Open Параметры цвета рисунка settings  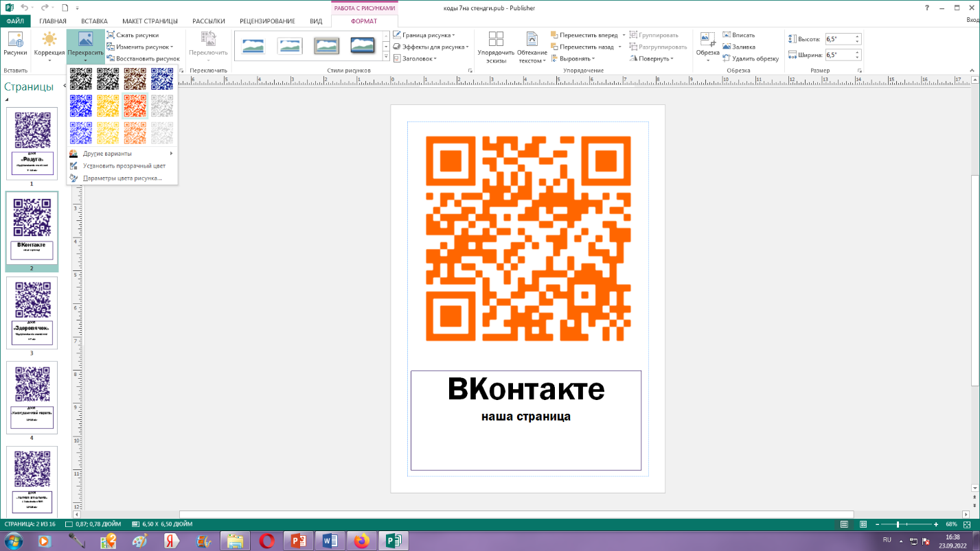click(x=122, y=178)
